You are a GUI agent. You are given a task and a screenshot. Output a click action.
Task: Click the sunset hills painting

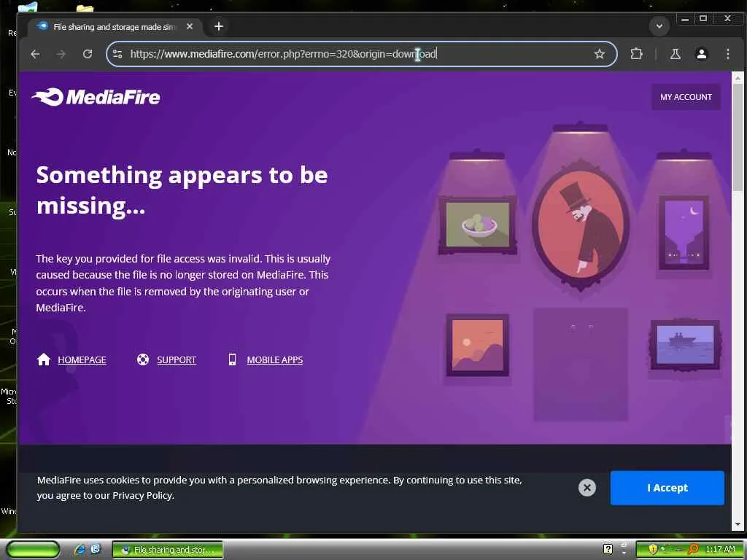click(x=478, y=345)
